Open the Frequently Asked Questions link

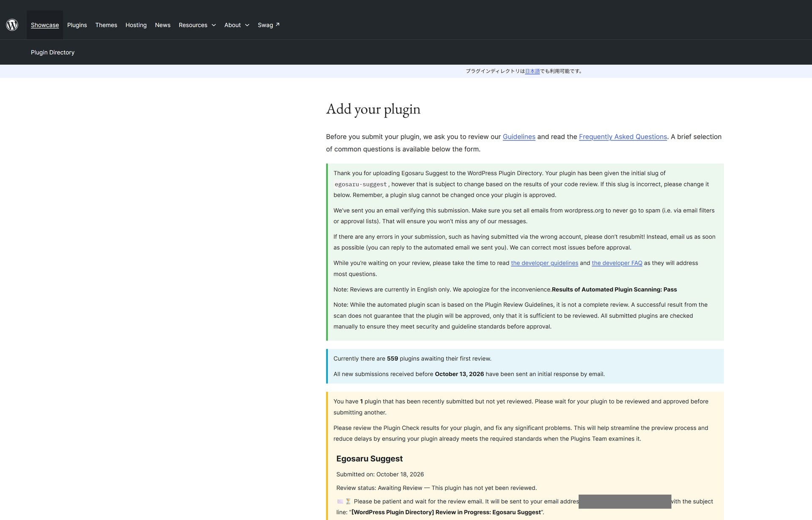623,137
